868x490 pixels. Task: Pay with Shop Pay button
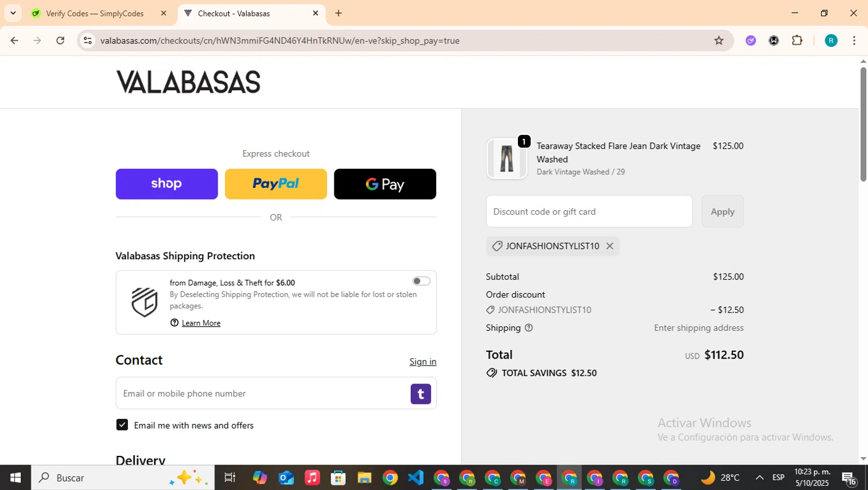167,184
